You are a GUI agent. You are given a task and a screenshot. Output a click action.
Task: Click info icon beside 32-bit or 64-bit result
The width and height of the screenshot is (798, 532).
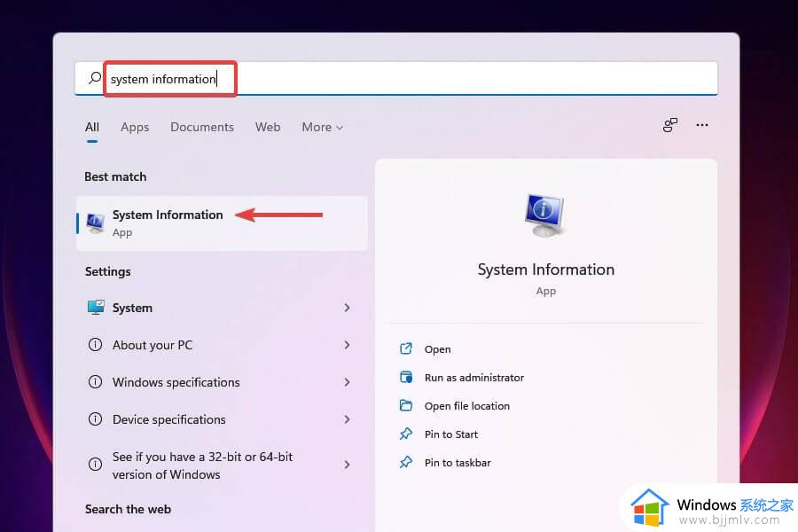tap(95, 465)
